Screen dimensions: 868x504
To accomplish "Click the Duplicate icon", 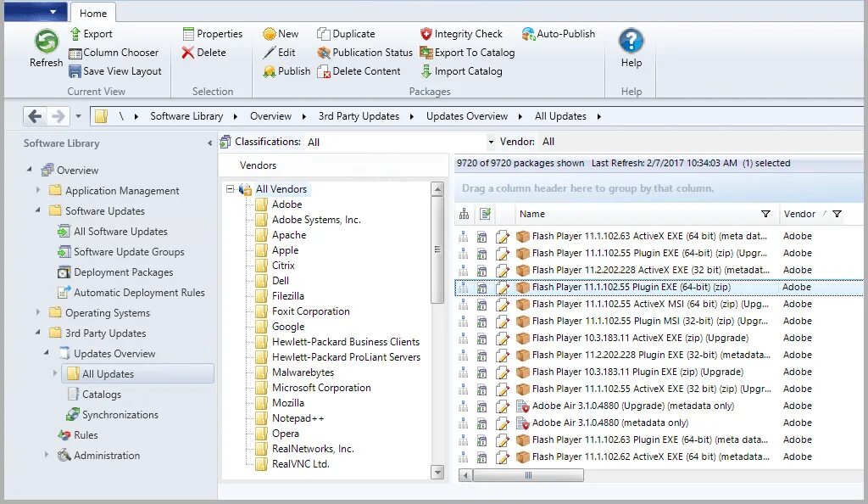I will point(323,34).
